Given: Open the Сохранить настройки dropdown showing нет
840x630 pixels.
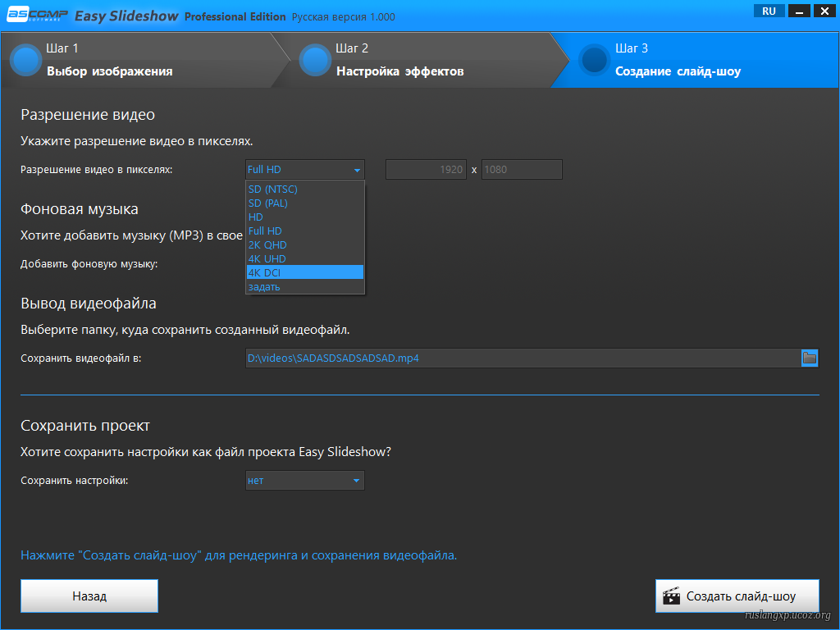Looking at the screenshot, I should 305,481.
